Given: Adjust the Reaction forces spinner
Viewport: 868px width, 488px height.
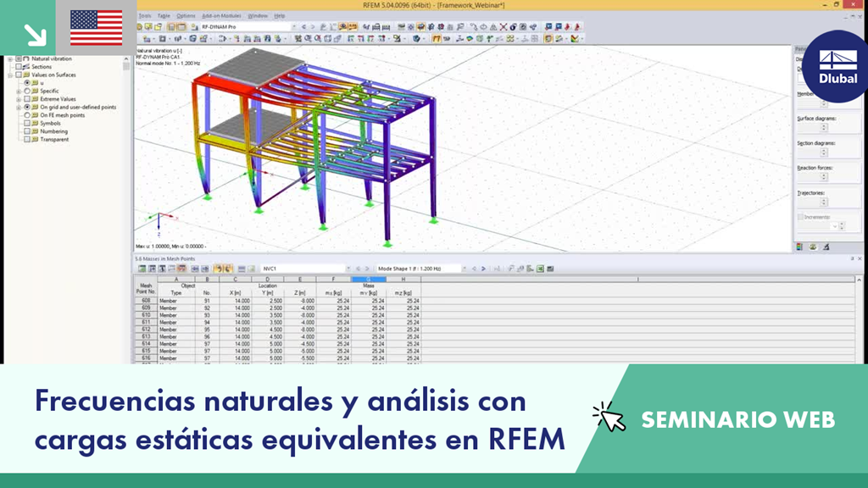Looking at the screenshot, I should 824,177.
